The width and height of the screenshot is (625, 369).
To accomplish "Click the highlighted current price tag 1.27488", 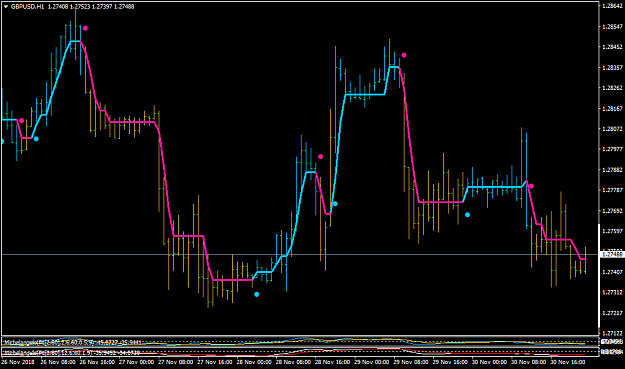I will pos(612,254).
